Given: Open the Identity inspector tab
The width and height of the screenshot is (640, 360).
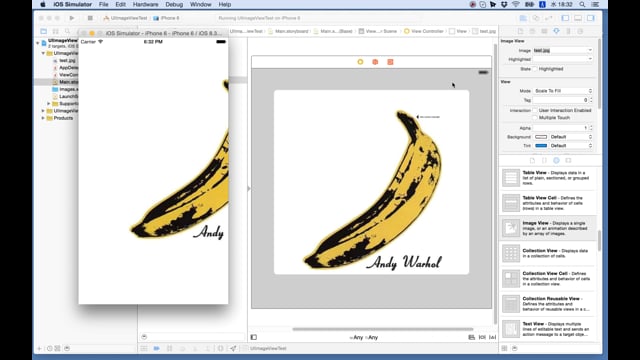Looking at the screenshot, I should coord(544,31).
